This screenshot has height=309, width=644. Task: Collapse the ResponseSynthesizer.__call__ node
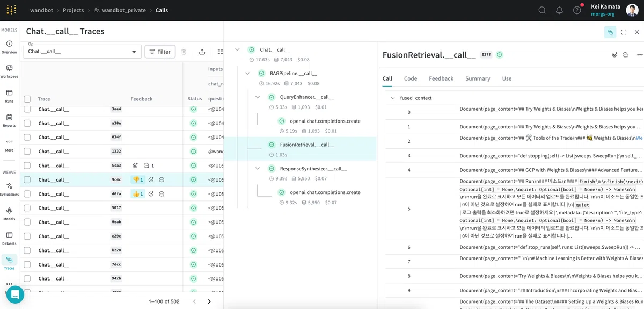pos(258,168)
